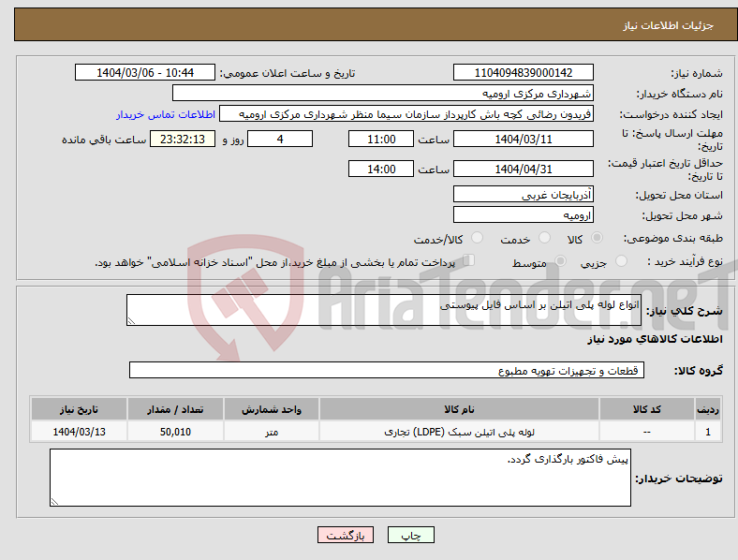
Task: Click the واحد شمارش column header
Action: tap(272, 409)
